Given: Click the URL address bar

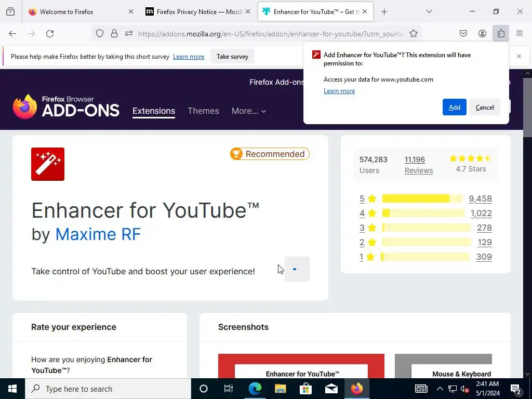Looking at the screenshot, I should coord(270,33).
